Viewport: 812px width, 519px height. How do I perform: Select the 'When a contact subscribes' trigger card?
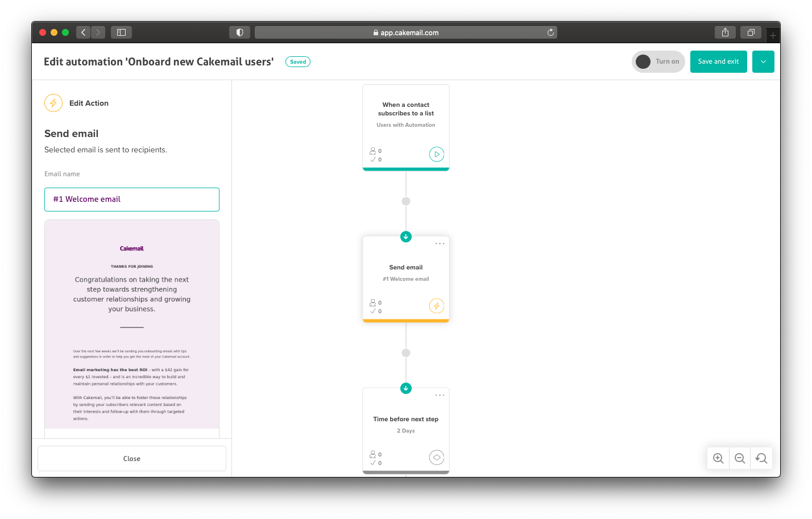click(x=406, y=127)
